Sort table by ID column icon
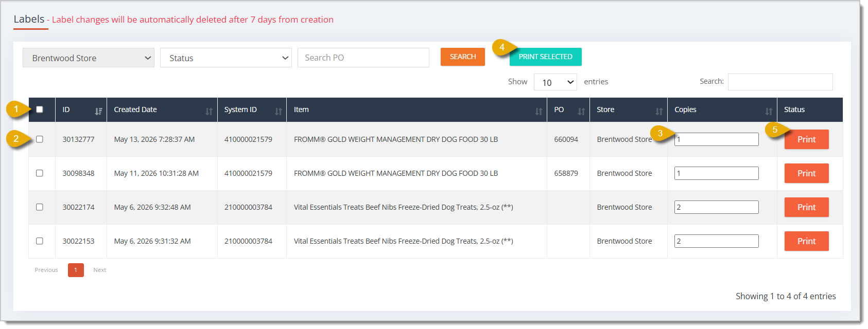 98,111
